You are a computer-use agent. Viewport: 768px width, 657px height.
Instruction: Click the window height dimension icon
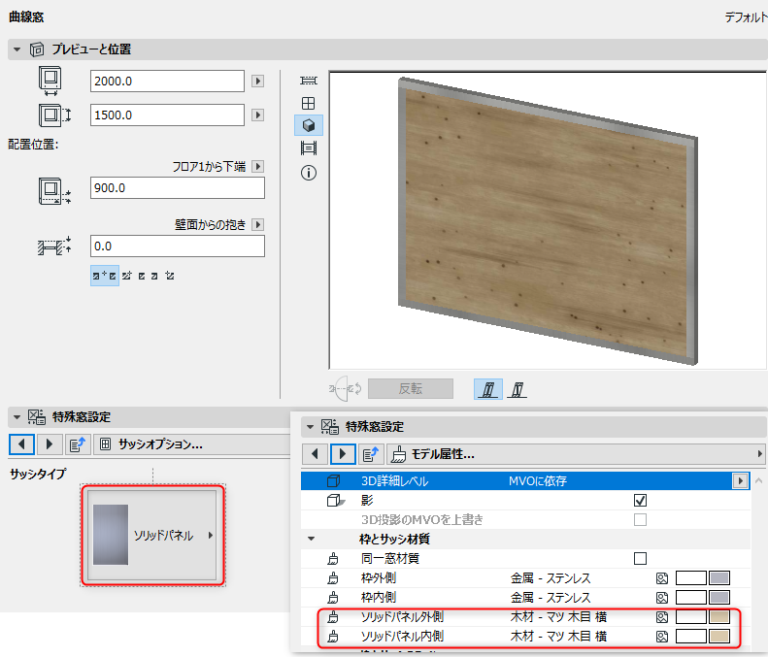coord(54,115)
